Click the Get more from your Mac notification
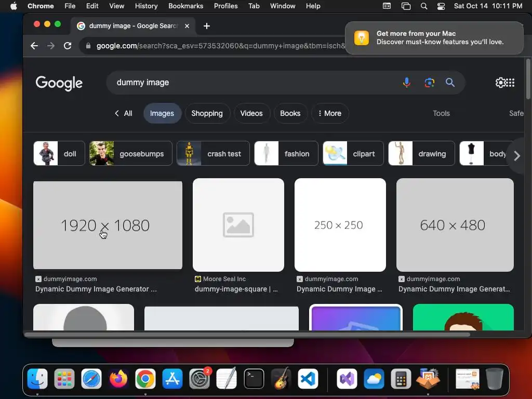 coord(434,37)
